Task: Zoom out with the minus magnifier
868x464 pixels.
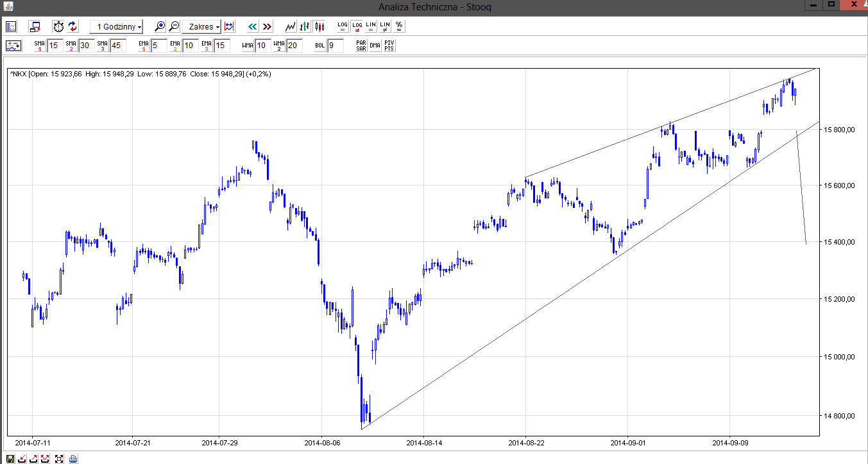Action: (174, 26)
